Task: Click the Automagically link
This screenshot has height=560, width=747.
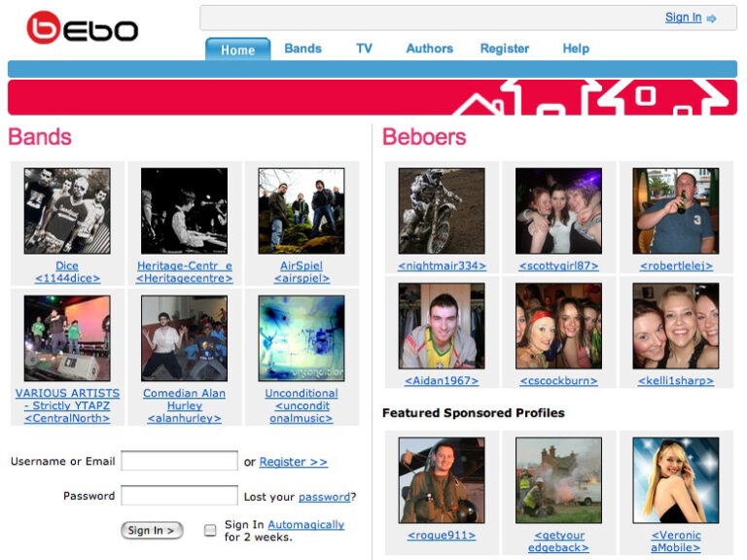Action: click(305, 525)
